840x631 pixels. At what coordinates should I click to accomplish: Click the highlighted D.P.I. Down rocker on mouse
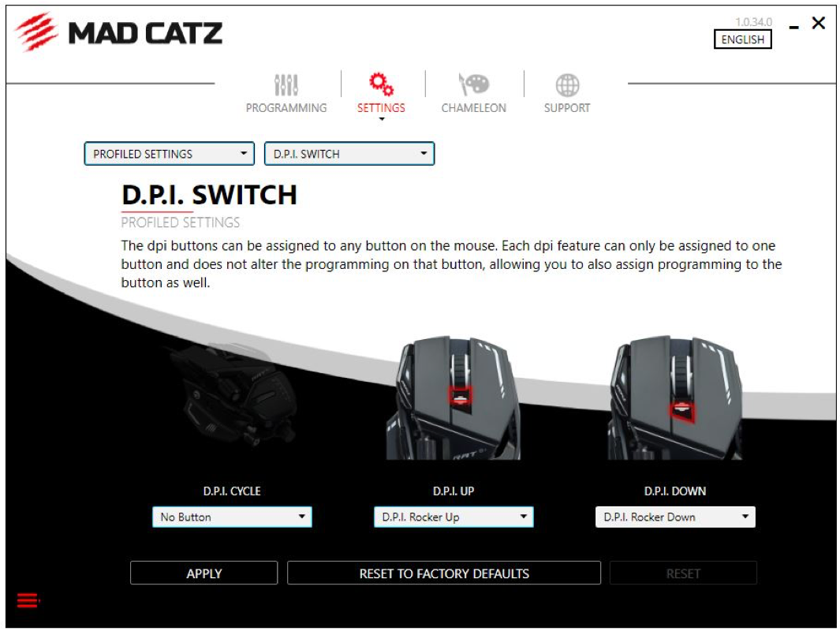[x=681, y=410]
